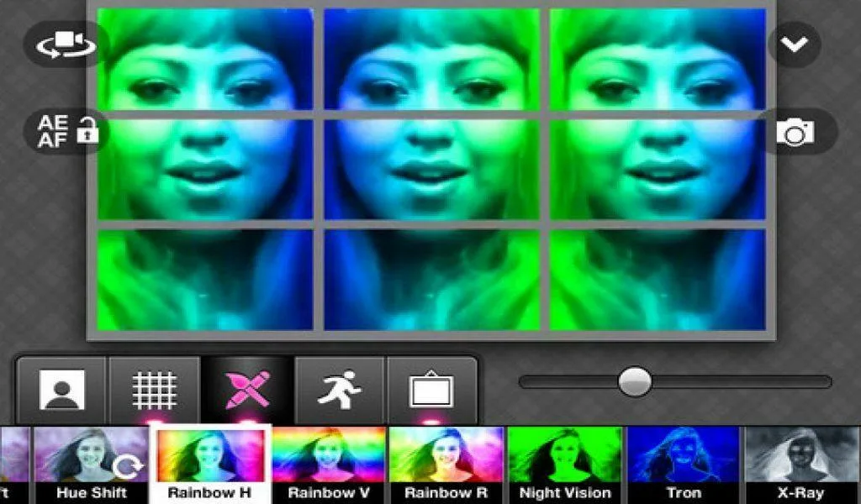This screenshot has width=861, height=504.
Task: Select the pink crayon effects tab
Action: click(x=248, y=390)
